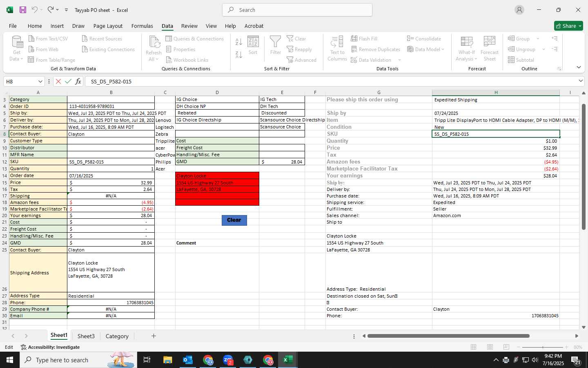Click the Save icon in title bar

[23, 10]
